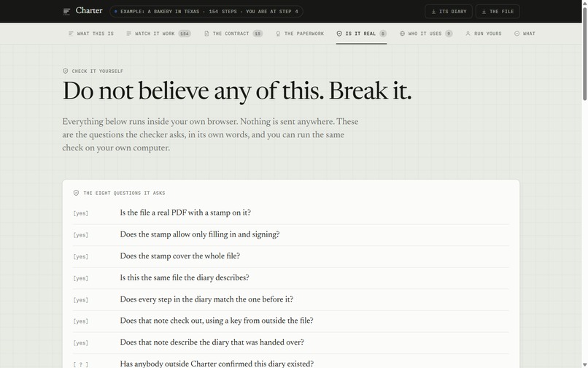Click the CHECK IT YOURSELF label
The width and height of the screenshot is (588, 368).
click(x=98, y=71)
